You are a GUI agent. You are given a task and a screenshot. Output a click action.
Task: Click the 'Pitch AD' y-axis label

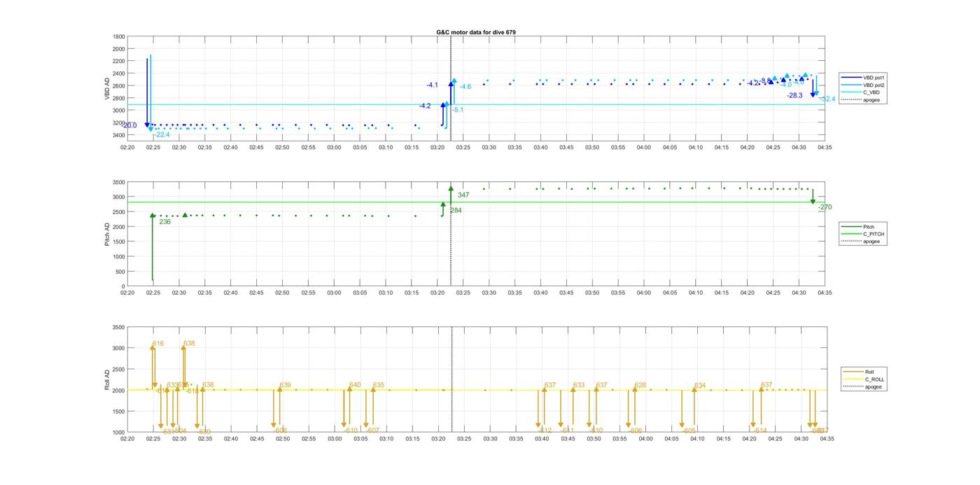pyautogui.click(x=107, y=234)
